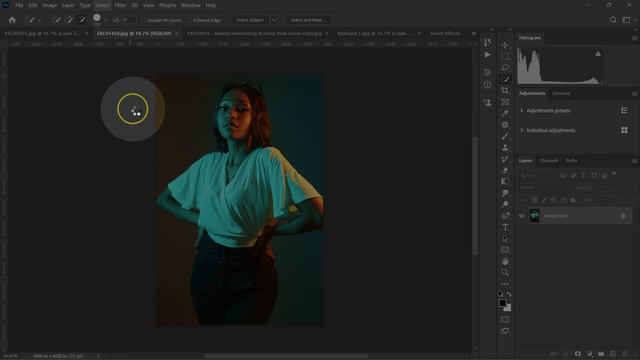Click the create new group folder icon
Image resolution: width=640 pixels, height=360 pixels.
click(601, 353)
